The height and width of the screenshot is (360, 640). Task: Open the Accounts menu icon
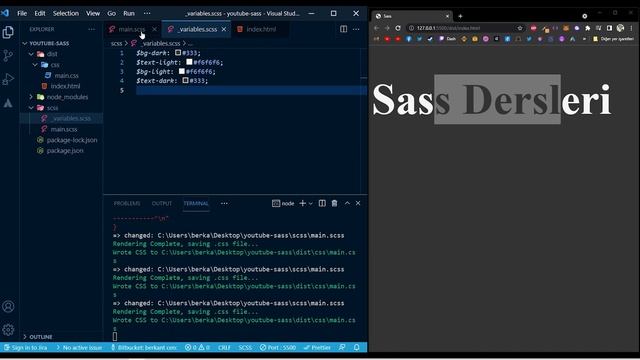(x=8, y=306)
